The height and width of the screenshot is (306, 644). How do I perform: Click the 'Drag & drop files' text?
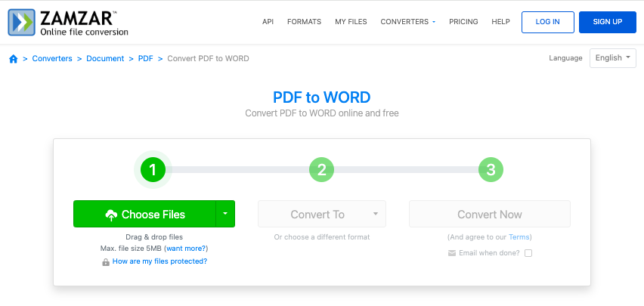(x=154, y=237)
